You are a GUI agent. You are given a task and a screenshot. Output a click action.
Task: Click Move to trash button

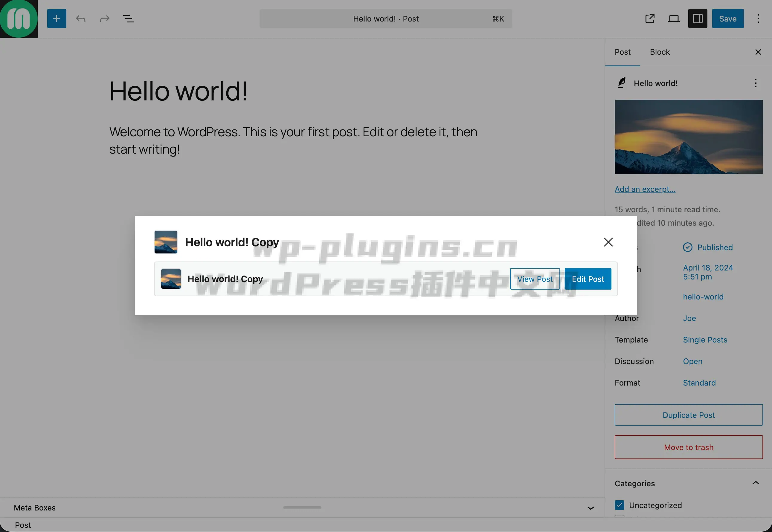tap(689, 447)
